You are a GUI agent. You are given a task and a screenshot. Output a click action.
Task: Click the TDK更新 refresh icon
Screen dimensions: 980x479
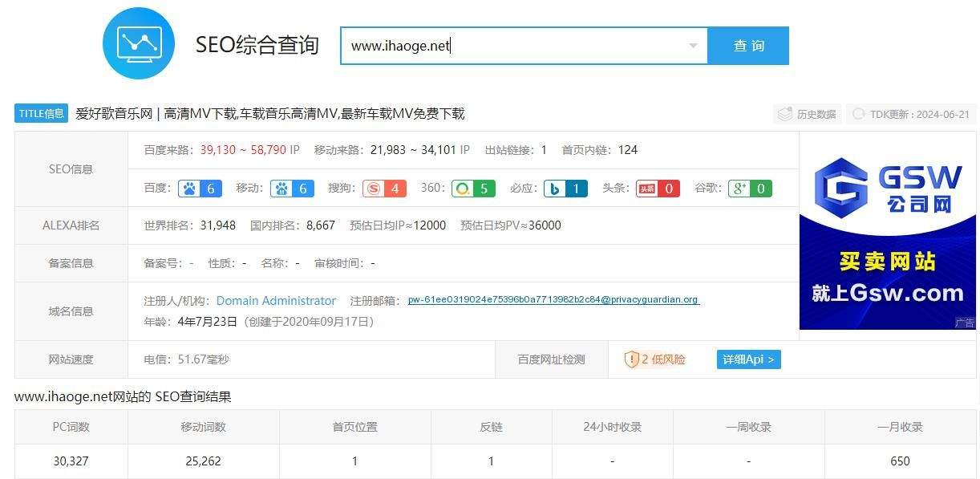point(859,115)
